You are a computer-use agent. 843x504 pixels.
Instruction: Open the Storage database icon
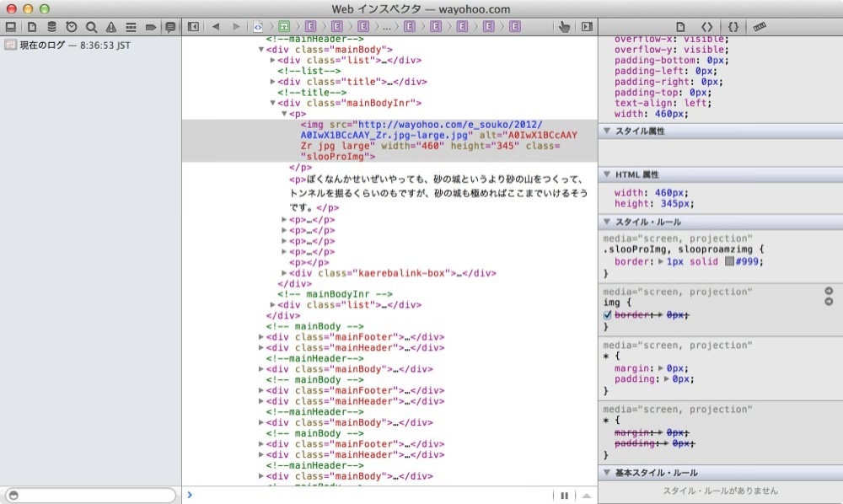coord(51,26)
